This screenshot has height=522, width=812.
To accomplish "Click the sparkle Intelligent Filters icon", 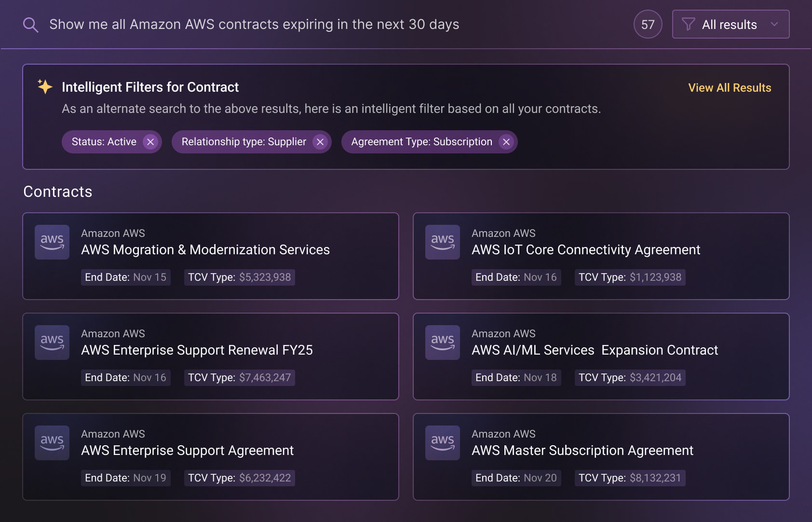I will pyautogui.click(x=45, y=87).
